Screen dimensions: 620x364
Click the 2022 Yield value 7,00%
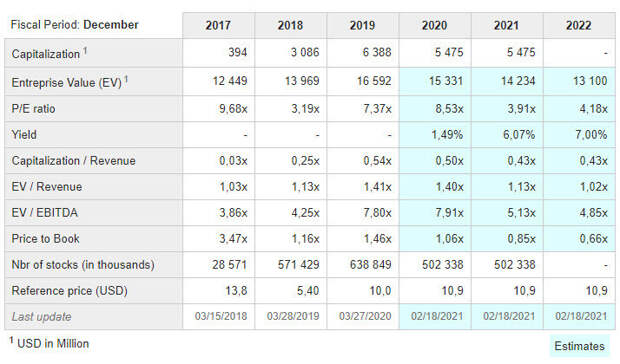click(x=591, y=135)
